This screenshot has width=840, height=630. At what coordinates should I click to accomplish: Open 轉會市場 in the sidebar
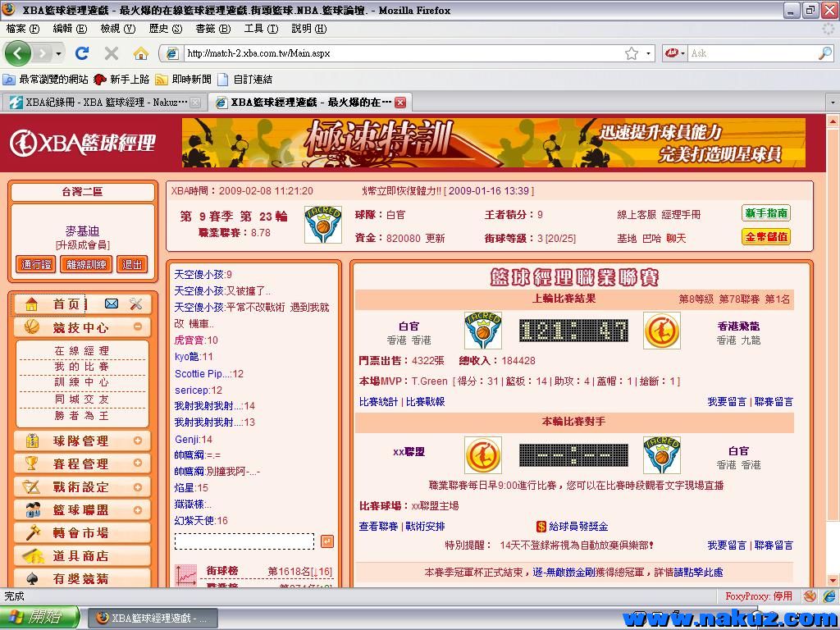(81, 532)
